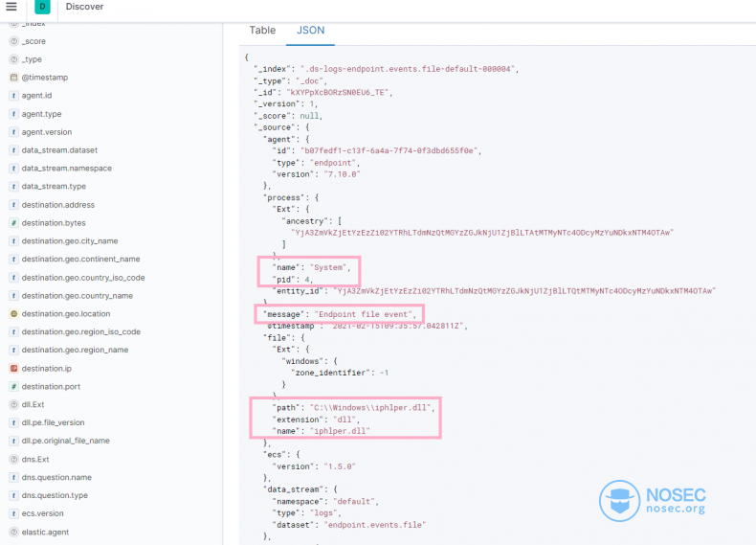Select the dll.Ext field name
The height and width of the screenshot is (545, 756).
33,404
